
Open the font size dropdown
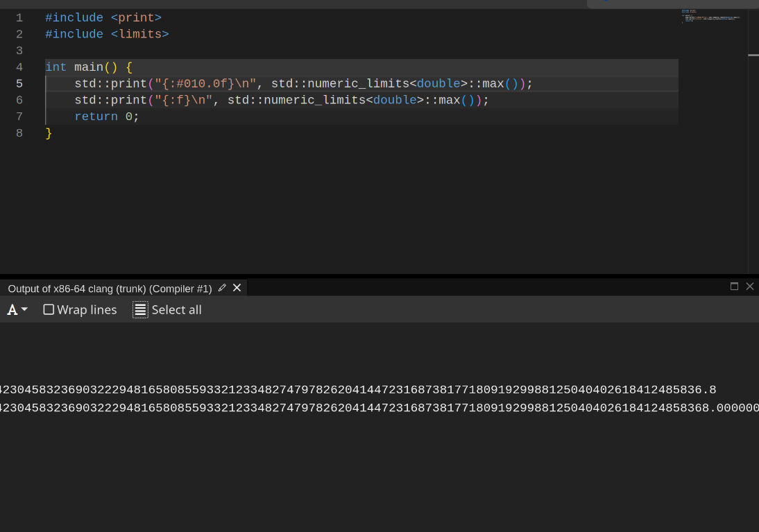pyautogui.click(x=17, y=310)
